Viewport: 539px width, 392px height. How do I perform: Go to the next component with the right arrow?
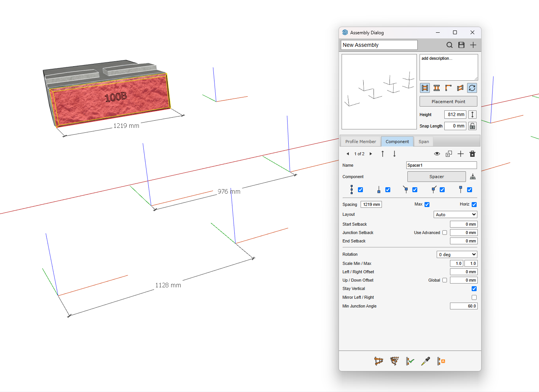click(371, 154)
